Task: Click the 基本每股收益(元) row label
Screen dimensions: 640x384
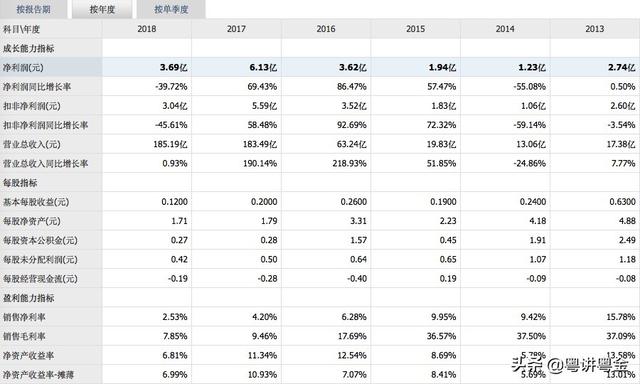Action: [36, 202]
